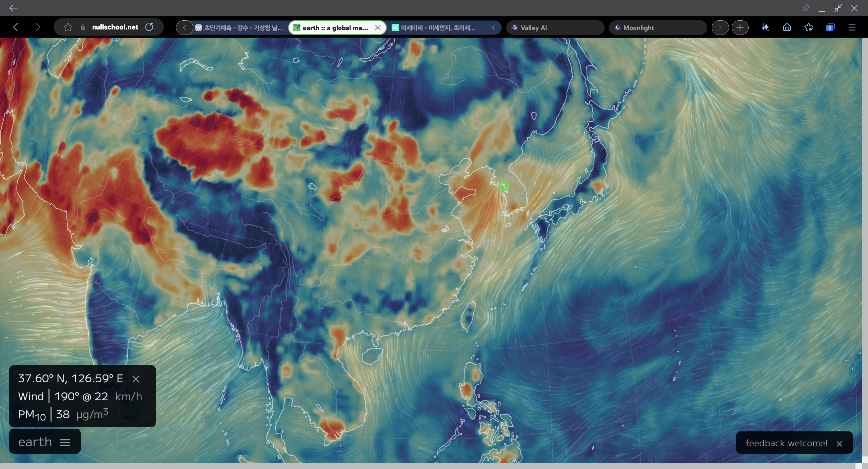
Task: Close the earth global map tab
Action: pyautogui.click(x=378, y=28)
